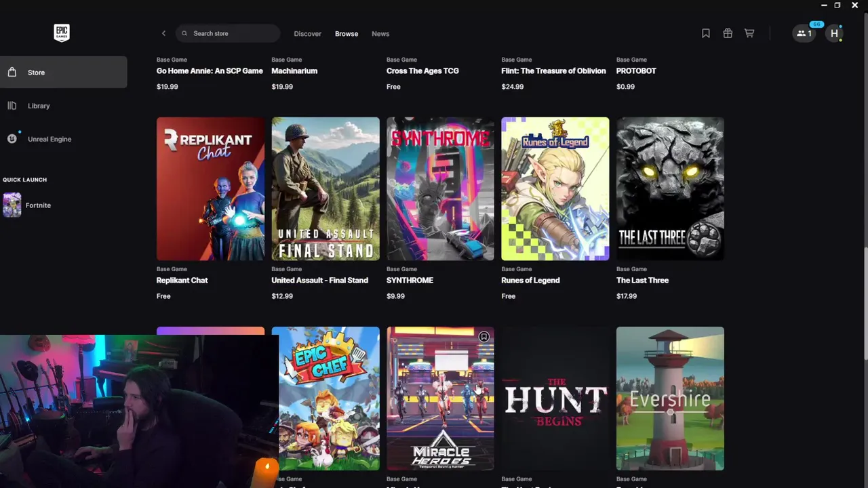Restore the Epic Games launcher window

click(837, 5)
